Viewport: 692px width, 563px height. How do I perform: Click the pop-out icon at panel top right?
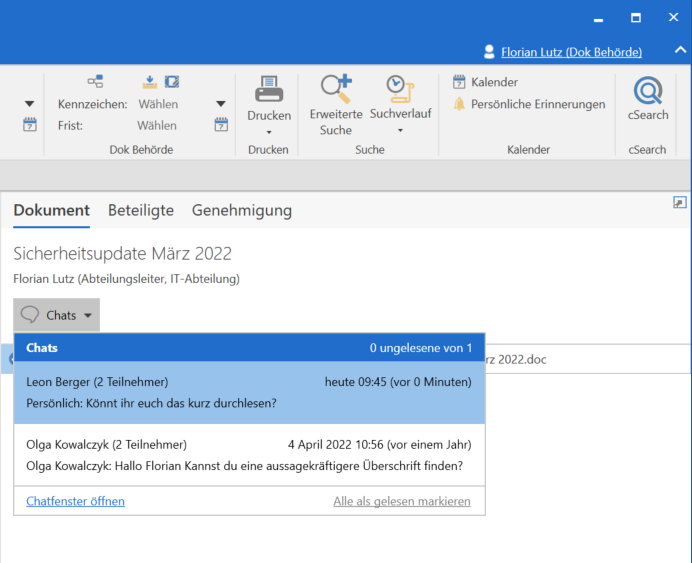pos(680,203)
